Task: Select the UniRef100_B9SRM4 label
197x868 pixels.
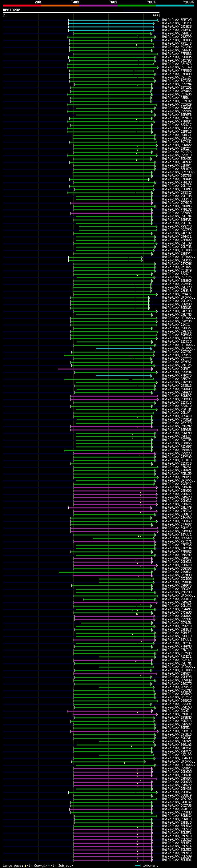Action: (x=177, y=372)
